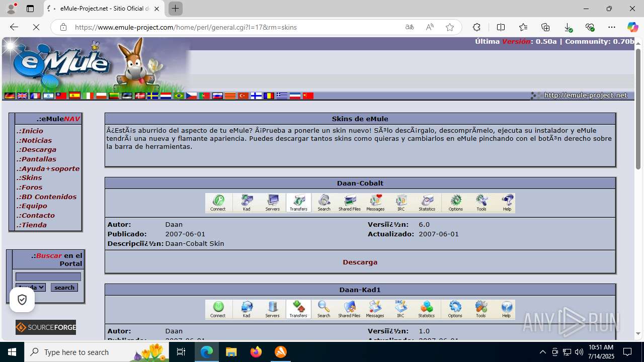Open the Windows Start menu
644x362 pixels.
click(12, 352)
